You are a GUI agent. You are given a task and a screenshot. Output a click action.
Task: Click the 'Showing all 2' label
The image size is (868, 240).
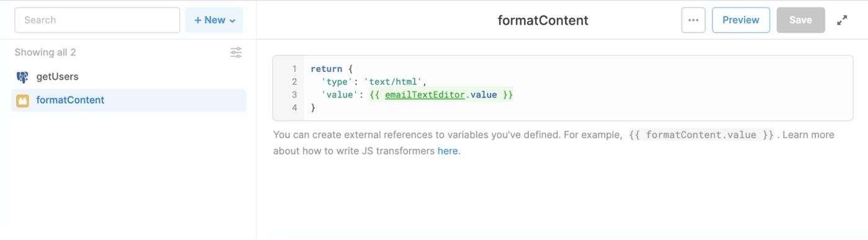(45, 53)
